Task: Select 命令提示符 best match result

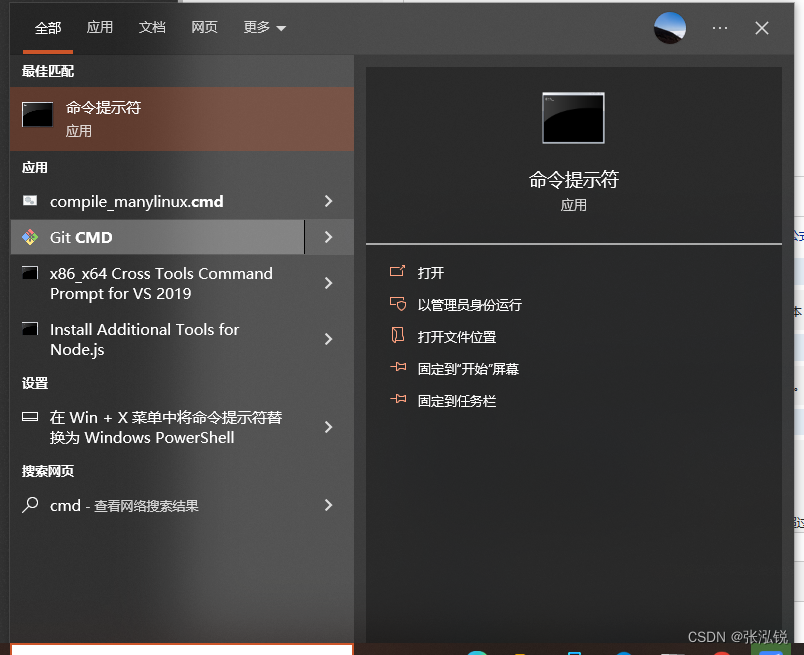Action: [182, 119]
